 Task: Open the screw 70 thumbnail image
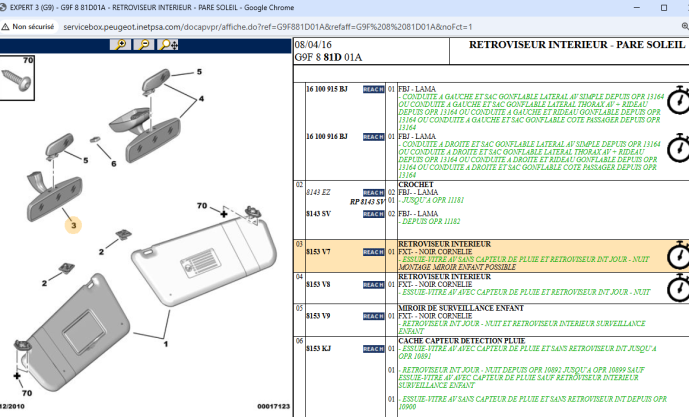pos(19,73)
